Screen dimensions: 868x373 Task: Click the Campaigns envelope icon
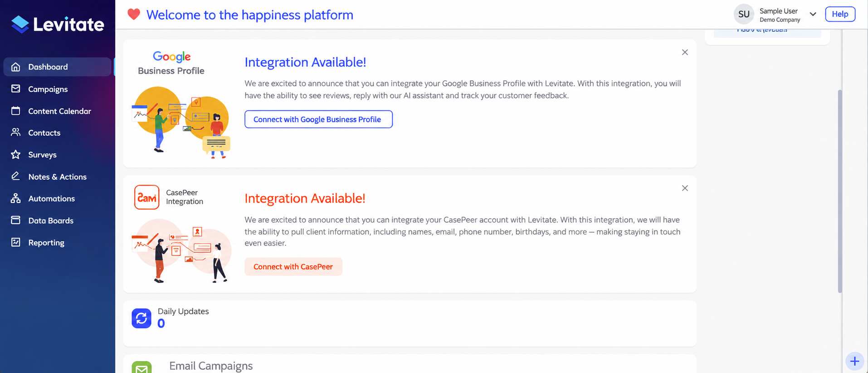16,88
